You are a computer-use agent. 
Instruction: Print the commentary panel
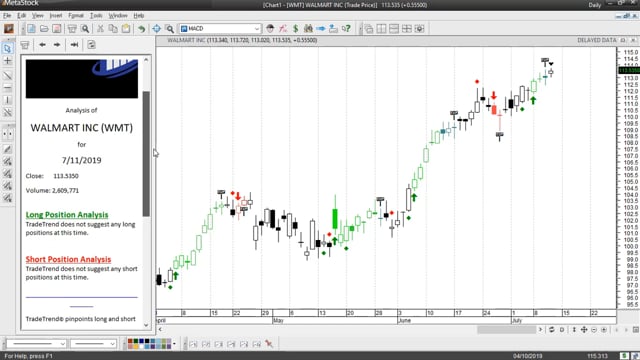click(24, 44)
